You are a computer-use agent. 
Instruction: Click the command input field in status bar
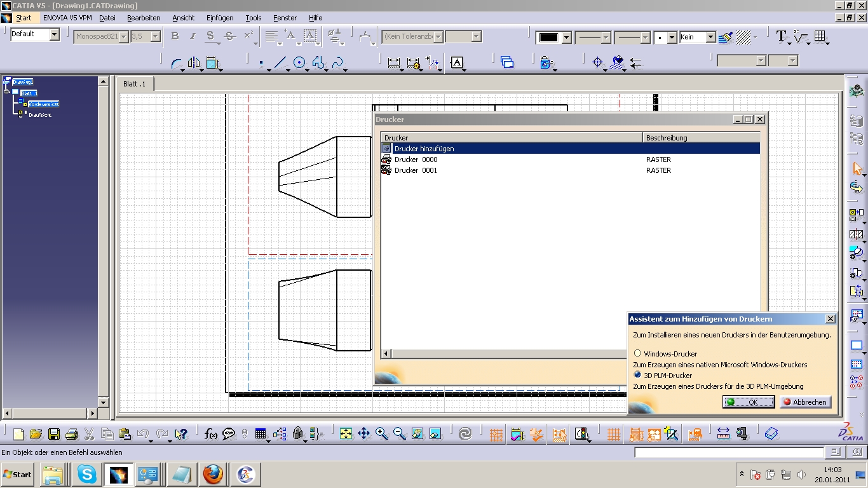coord(729,452)
